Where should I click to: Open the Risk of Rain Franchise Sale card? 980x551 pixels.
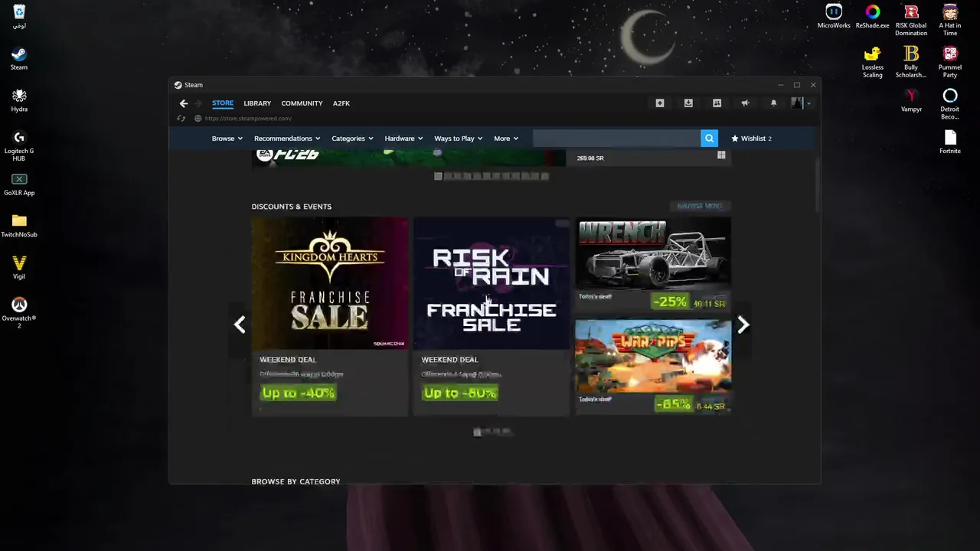click(x=492, y=317)
